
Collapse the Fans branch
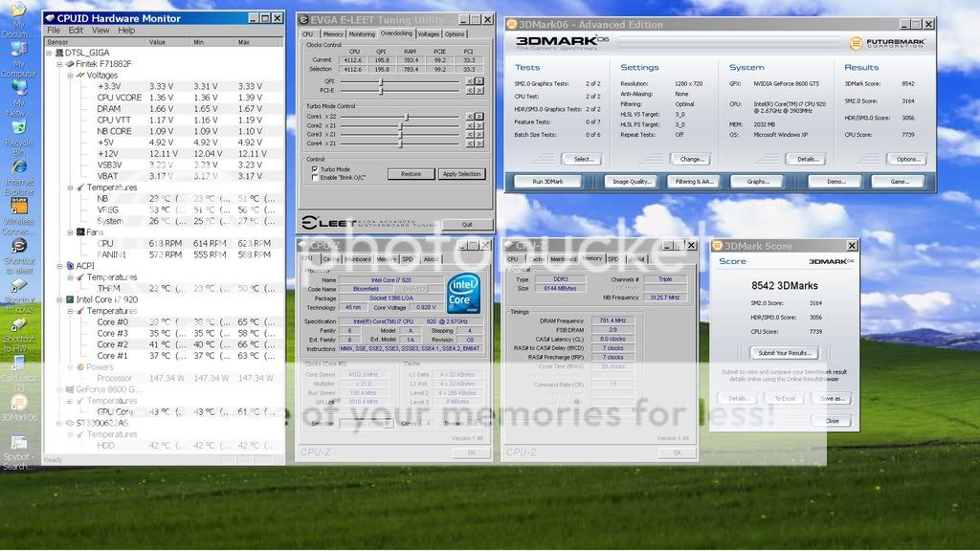71,231
